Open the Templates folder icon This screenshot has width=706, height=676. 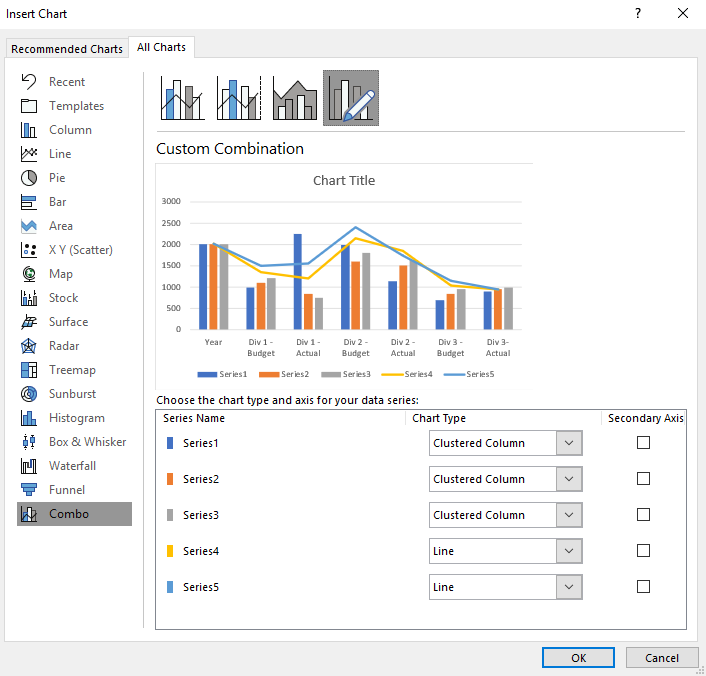pyautogui.click(x=29, y=106)
